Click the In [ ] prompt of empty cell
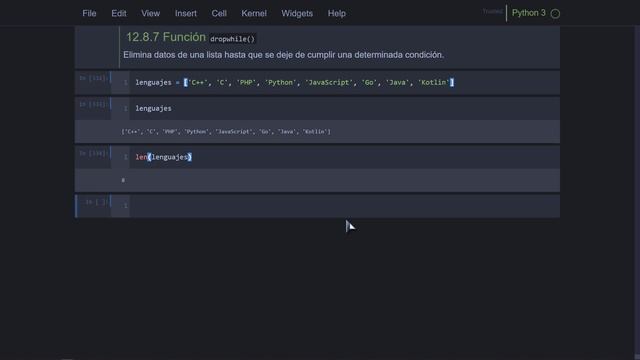 coord(96,202)
